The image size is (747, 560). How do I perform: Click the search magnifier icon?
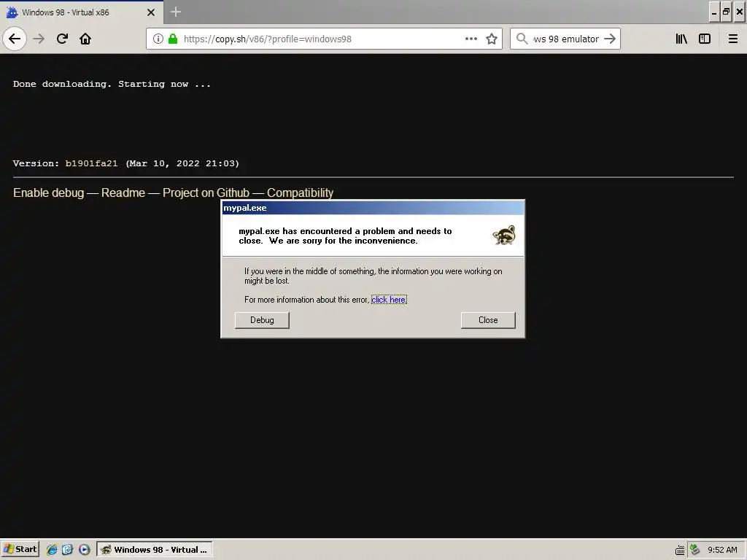click(522, 39)
